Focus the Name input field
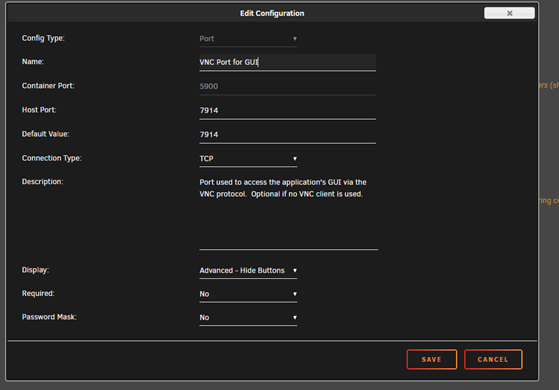 [287, 62]
